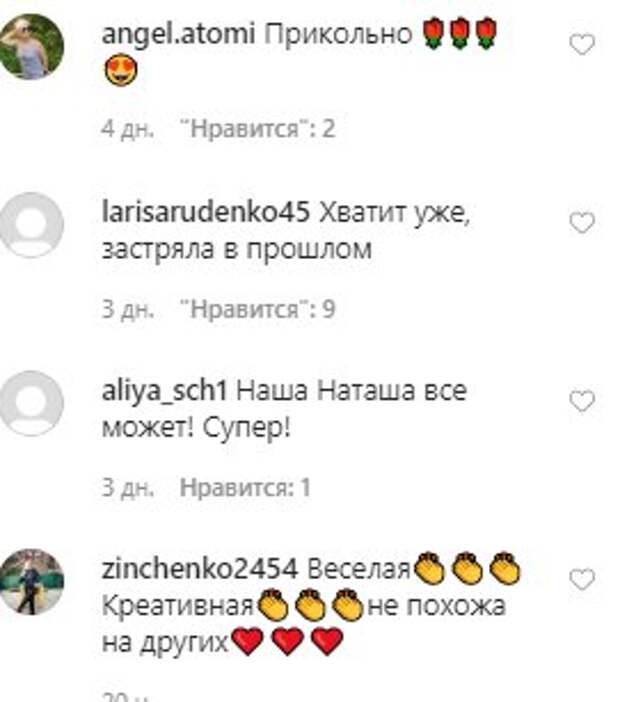Open angel.atomi profile picture
Image resolution: width=620 pixels, height=702 pixels.
click(x=31, y=47)
